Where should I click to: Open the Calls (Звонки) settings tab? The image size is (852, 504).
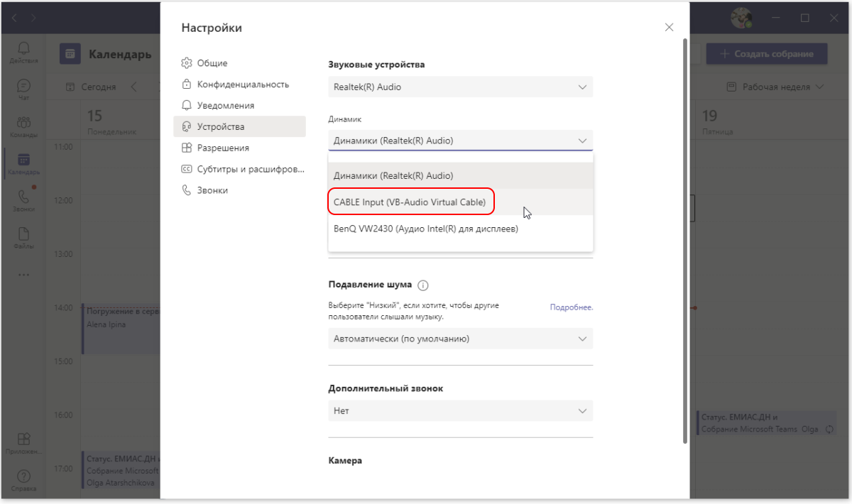239,190
